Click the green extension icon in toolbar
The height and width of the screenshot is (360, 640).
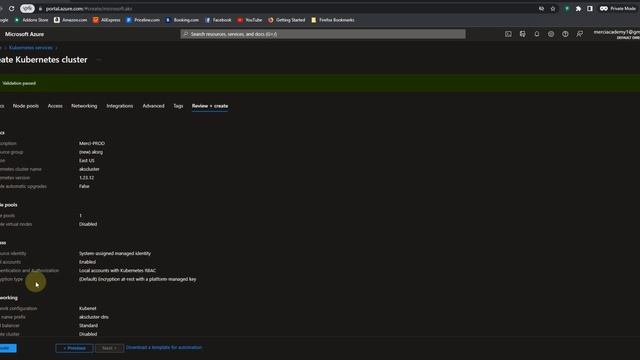(x=567, y=9)
